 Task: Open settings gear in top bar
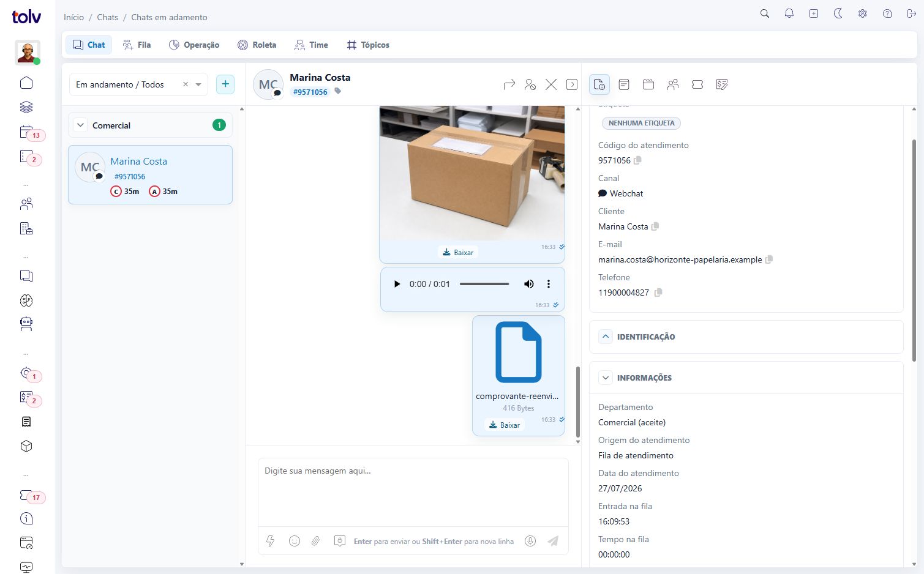pyautogui.click(x=863, y=13)
